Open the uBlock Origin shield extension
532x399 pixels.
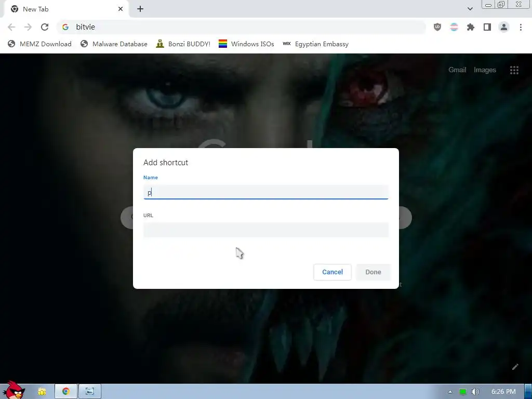pos(437,27)
